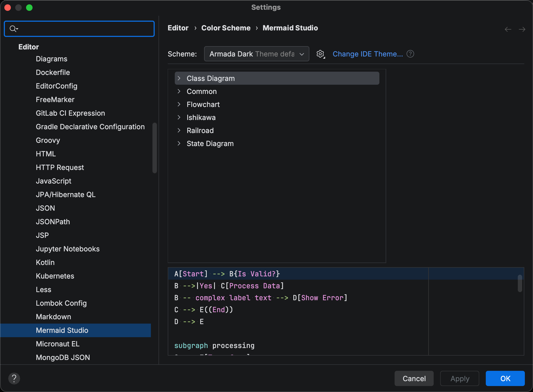Viewport: 533px width, 392px height.
Task: Open the Editor section in sidebar
Action: [x=28, y=47]
